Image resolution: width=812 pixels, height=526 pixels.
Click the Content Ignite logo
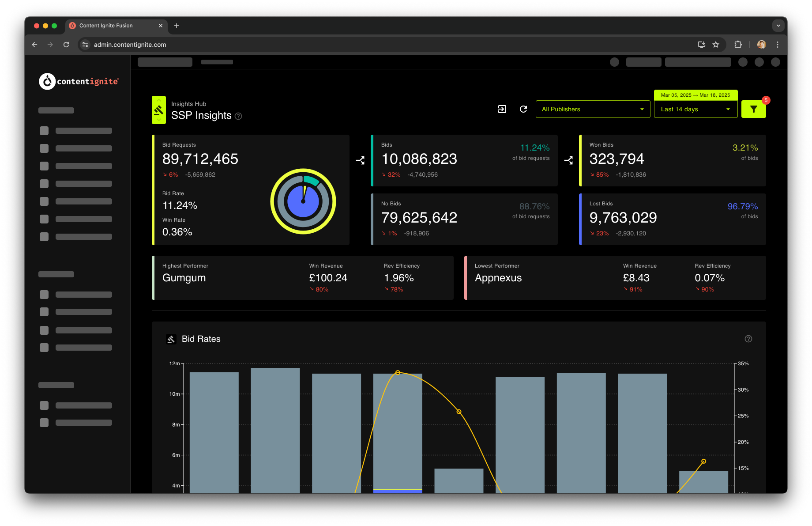[79, 81]
